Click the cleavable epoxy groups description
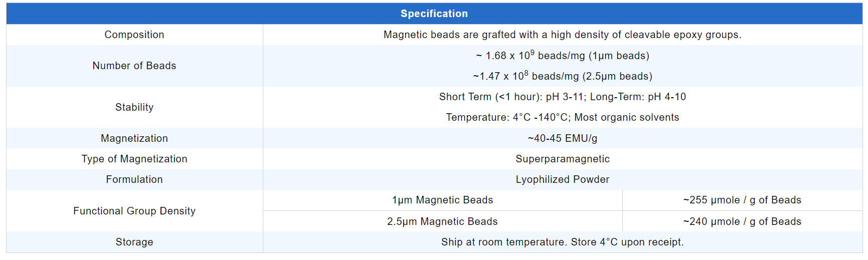The image size is (868, 260). click(x=562, y=35)
